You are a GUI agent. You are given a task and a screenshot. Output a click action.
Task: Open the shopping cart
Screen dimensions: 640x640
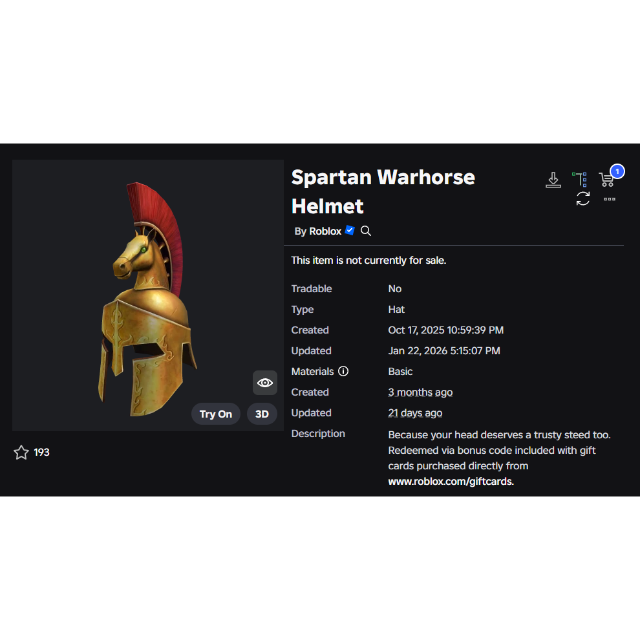[x=607, y=180]
